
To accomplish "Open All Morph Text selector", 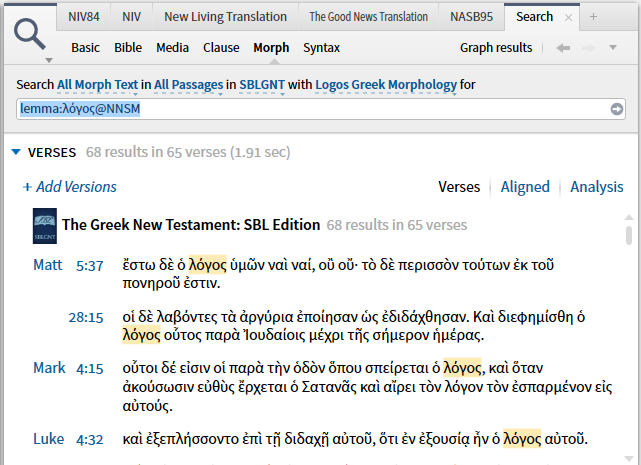I will point(97,85).
